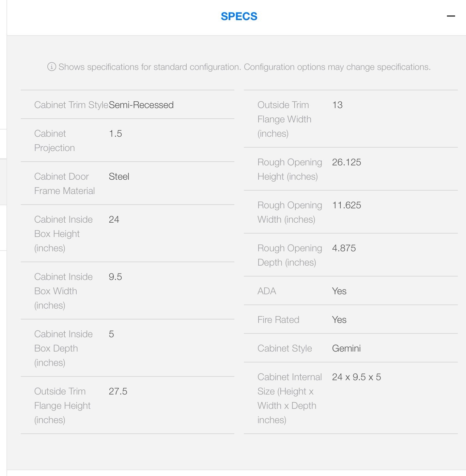This screenshot has height=476, width=466.
Task: Click the SPECS section heading
Action: [x=239, y=16]
